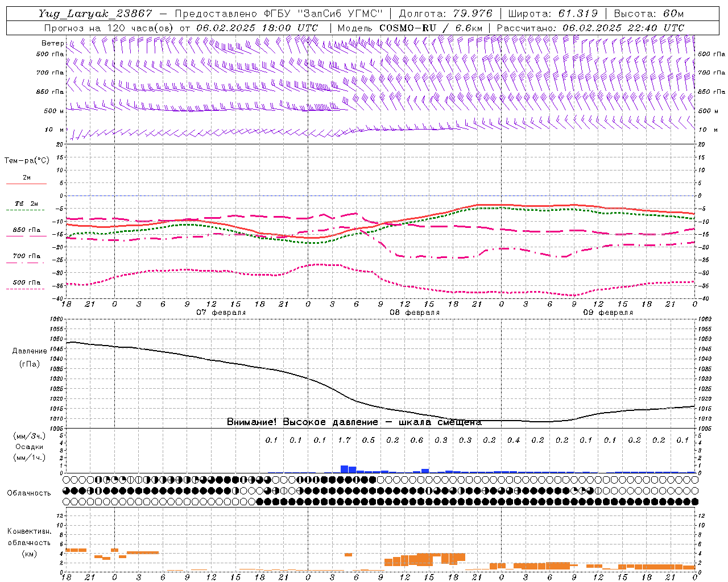The image size is (728, 582).
Task: Click the warning Внимание! Высокое давление
Action: 302,422
